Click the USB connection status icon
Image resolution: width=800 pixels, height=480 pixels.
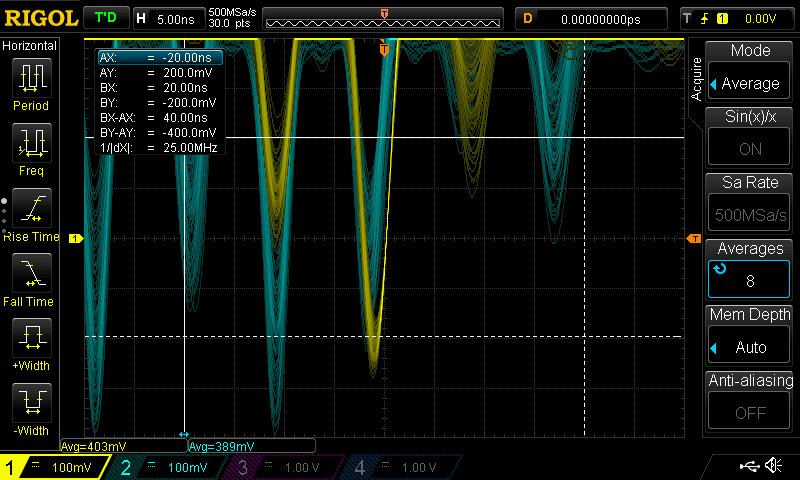pos(749,466)
